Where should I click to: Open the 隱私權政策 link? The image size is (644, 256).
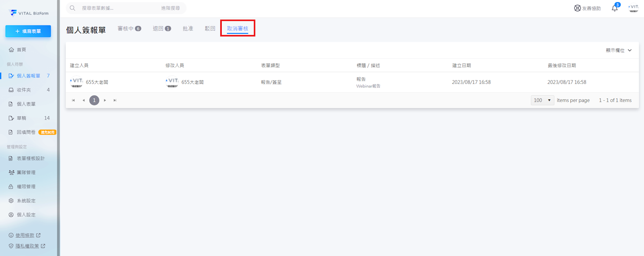[x=27, y=246]
